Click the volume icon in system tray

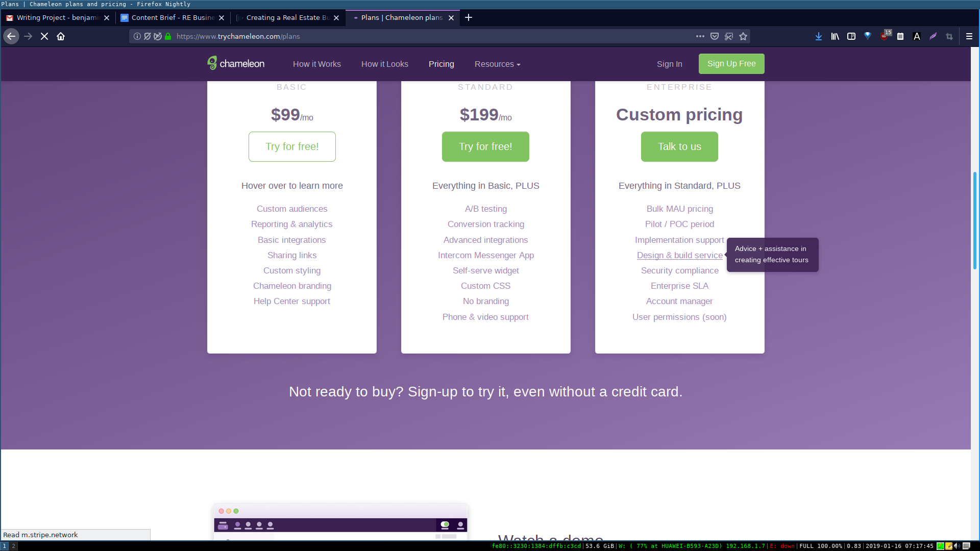(x=957, y=546)
